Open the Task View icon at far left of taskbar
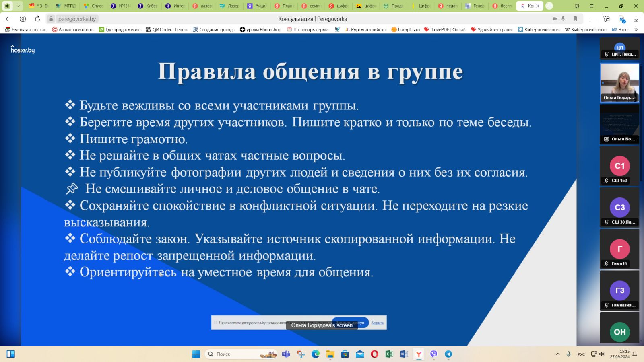 pos(11,354)
